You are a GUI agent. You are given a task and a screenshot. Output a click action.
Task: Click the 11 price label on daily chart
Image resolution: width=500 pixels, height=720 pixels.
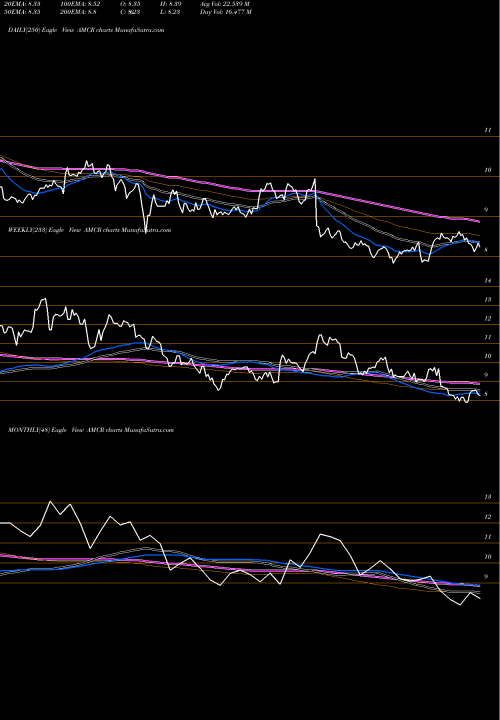click(488, 130)
